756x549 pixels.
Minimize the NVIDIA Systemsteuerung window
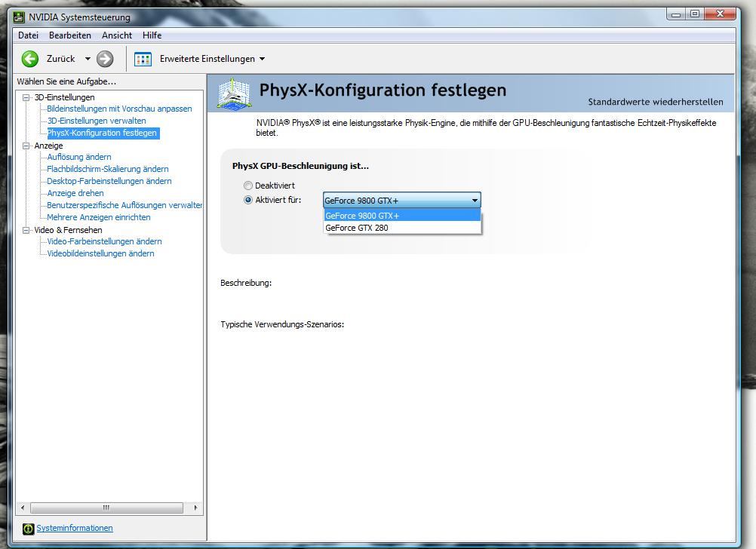tap(676, 14)
